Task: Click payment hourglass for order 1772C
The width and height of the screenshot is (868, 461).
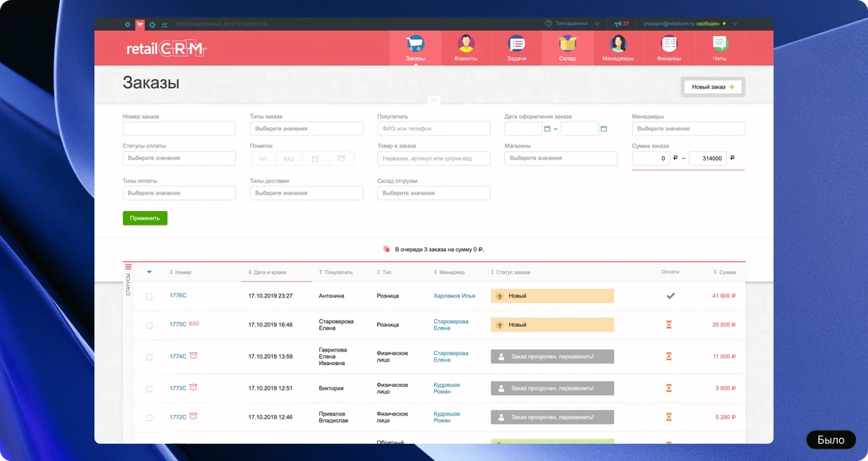Action: pos(668,417)
